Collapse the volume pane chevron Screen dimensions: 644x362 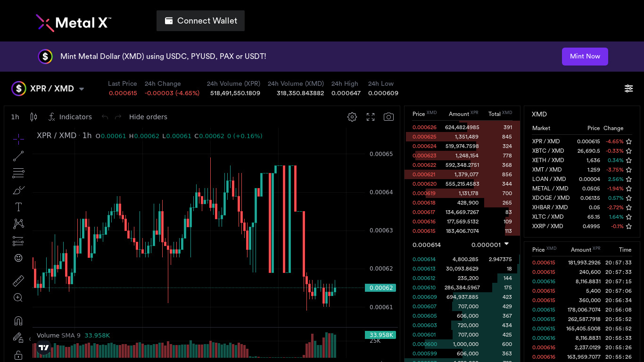[x=30, y=339]
